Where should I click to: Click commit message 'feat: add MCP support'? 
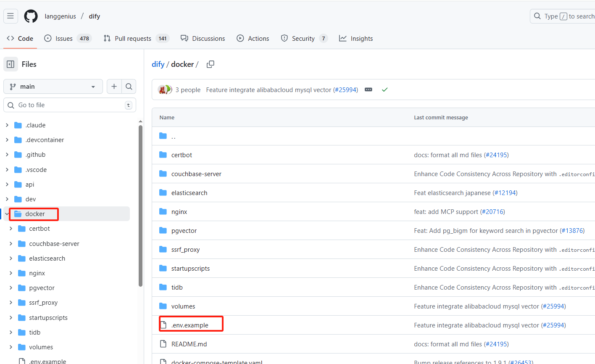click(446, 212)
